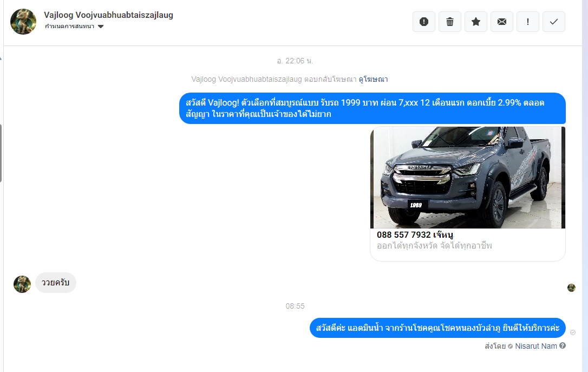Select the greeting message สวัสดี Vajloog! bubble
This screenshot has height=372, width=588.
point(373,108)
